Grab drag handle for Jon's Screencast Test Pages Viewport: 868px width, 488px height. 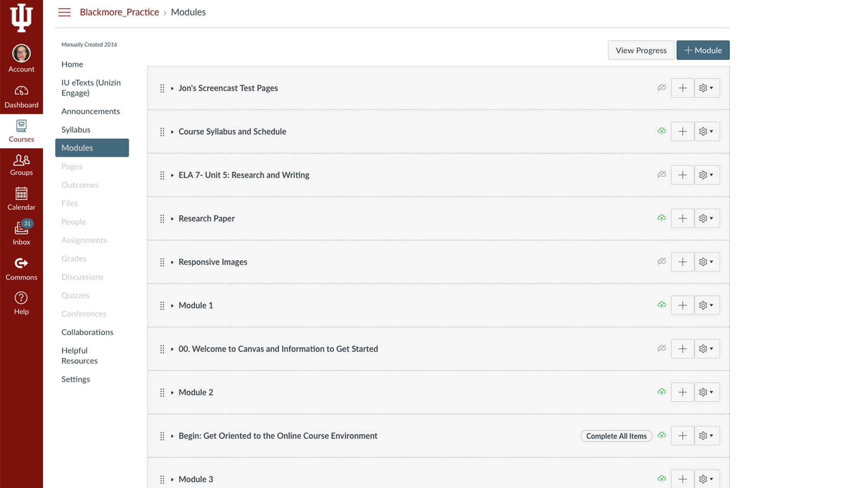(x=162, y=88)
